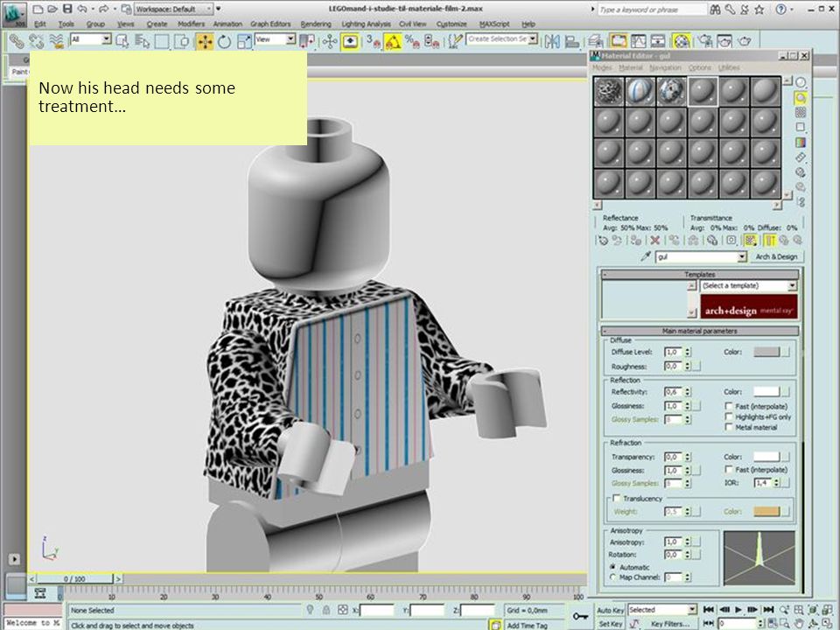Viewport: 840px width, 630px height.
Task: Click the Auto Key button
Action: pos(610,610)
